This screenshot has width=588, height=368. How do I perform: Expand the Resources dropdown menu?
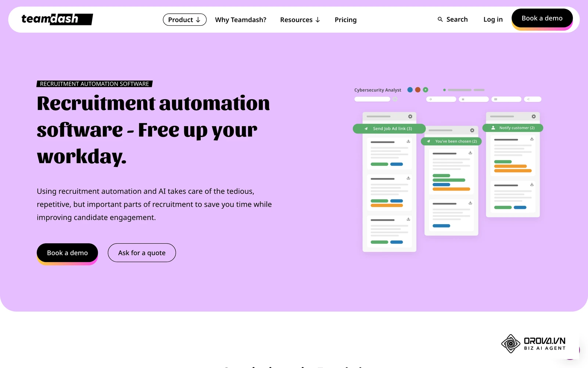(x=300, y=20)
